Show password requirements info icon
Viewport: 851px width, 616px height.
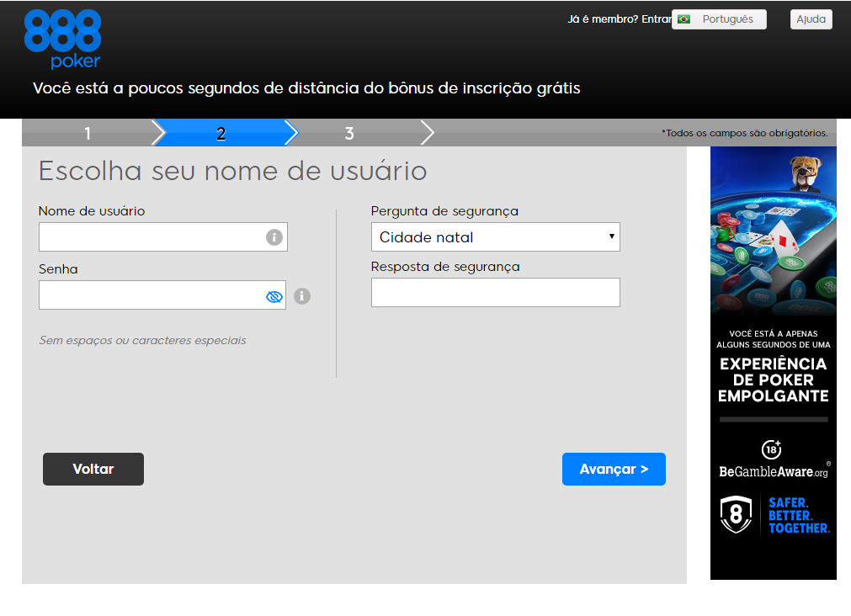coord(302,295)
